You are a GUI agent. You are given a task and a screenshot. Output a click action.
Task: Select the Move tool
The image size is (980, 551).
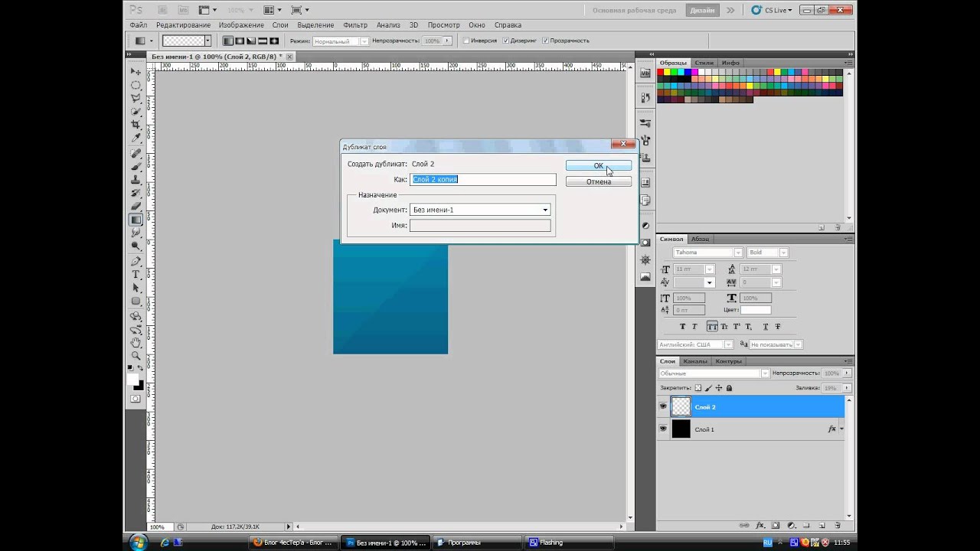[x=136, y=71]
